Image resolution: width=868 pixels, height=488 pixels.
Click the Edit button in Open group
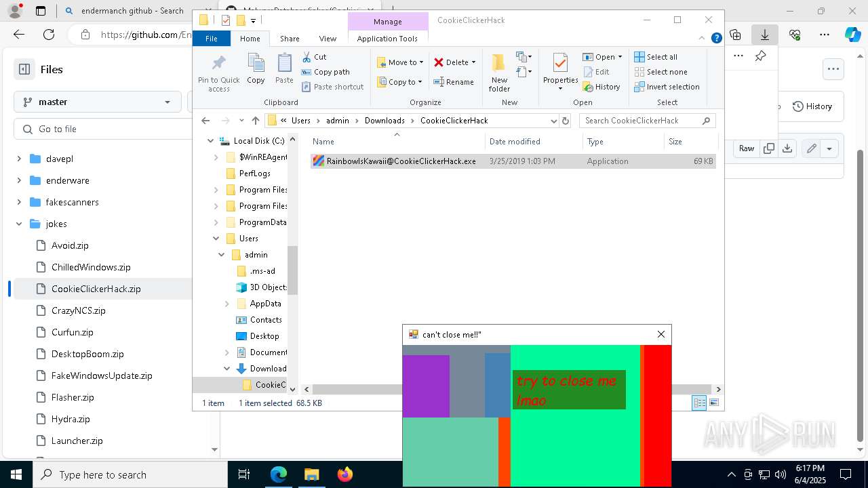pos(595,72)
